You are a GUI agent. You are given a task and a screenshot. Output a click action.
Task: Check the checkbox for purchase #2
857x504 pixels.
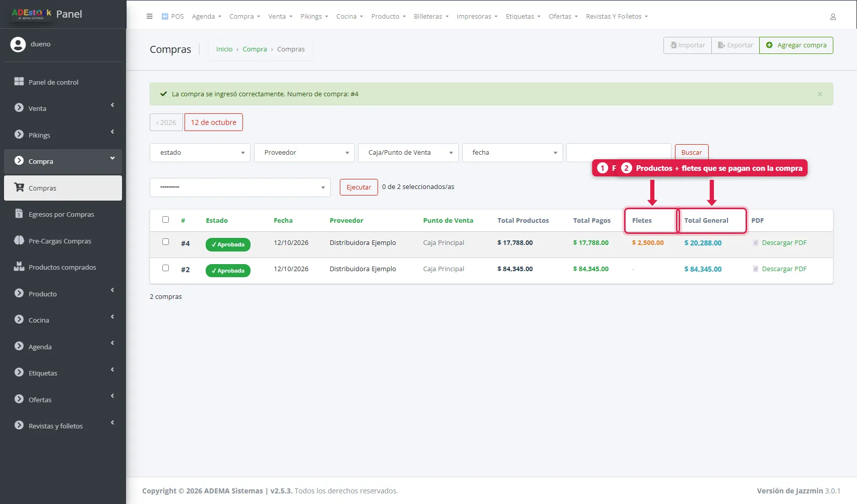(165, 268)
